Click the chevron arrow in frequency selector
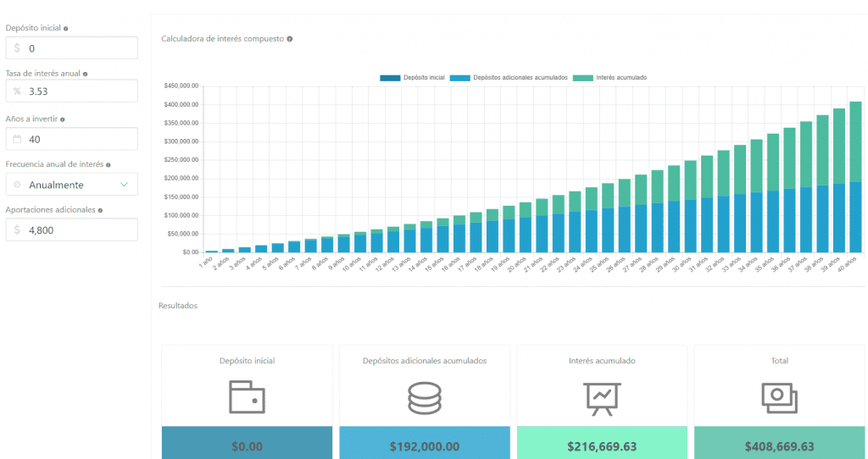Screen dimensions: 868x459 coord(125,185)
